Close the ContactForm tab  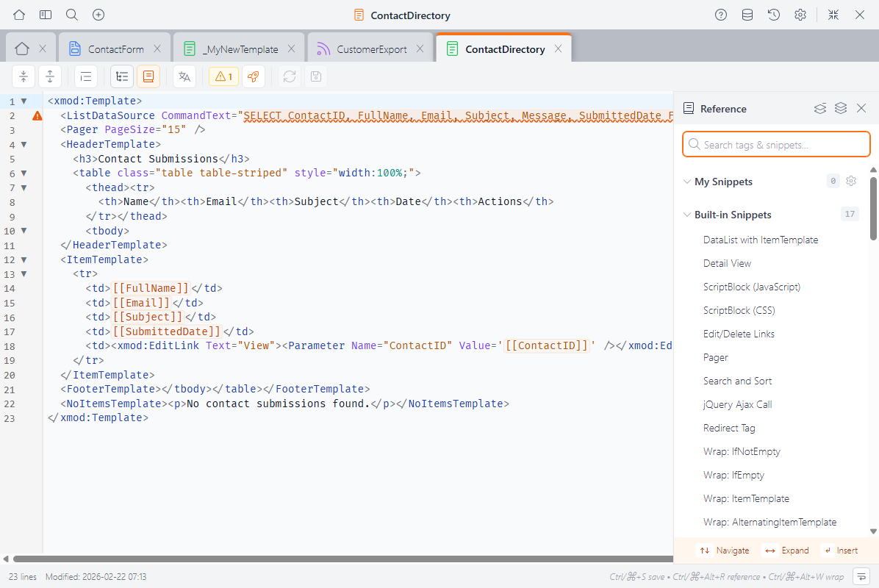tap(157, 49)
